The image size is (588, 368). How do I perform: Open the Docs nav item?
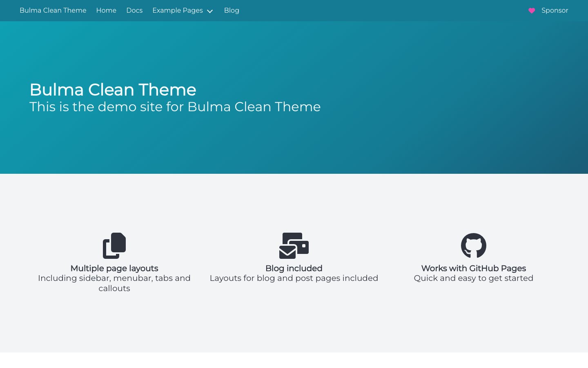(134, 11)
